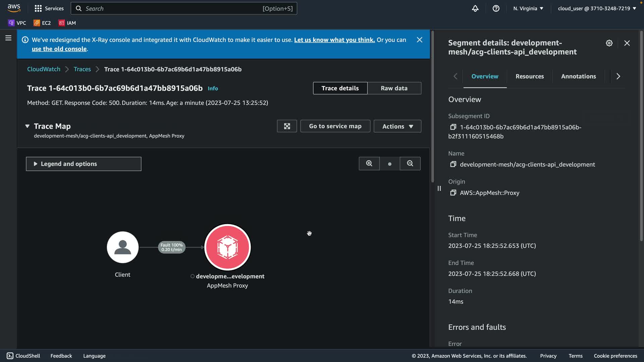Open the Annotations tab
Screen dimensions: 644x362
coord(578,76)
